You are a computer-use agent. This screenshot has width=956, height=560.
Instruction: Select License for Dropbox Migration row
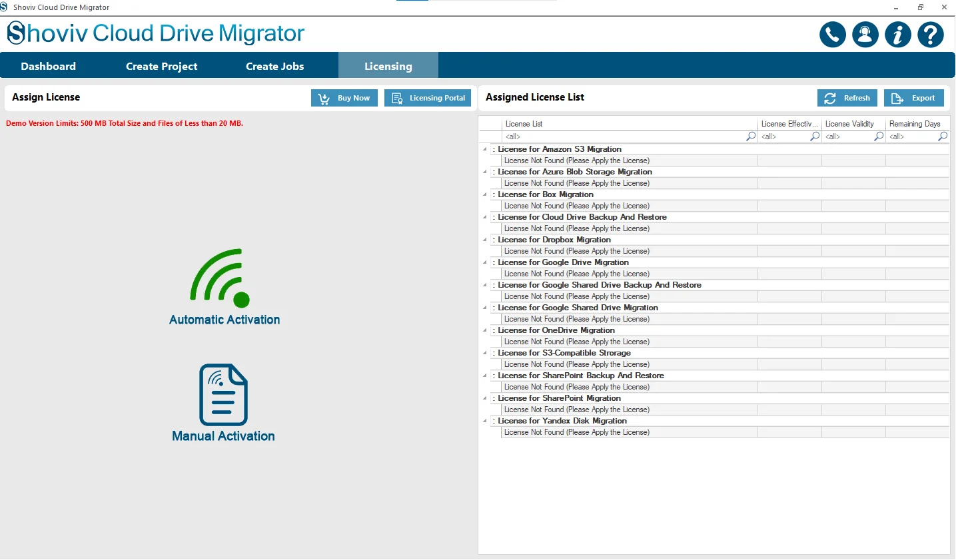[x=719, y=240]
